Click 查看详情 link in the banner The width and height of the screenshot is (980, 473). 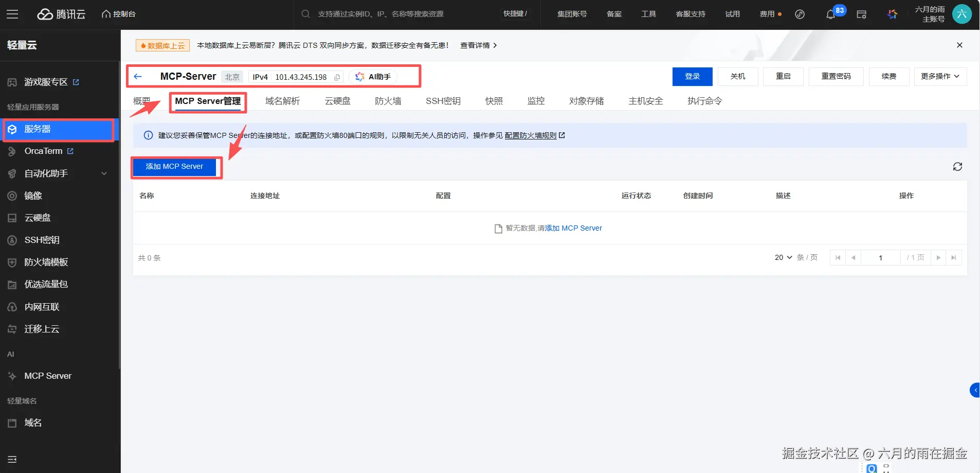(x=478, y=45)
